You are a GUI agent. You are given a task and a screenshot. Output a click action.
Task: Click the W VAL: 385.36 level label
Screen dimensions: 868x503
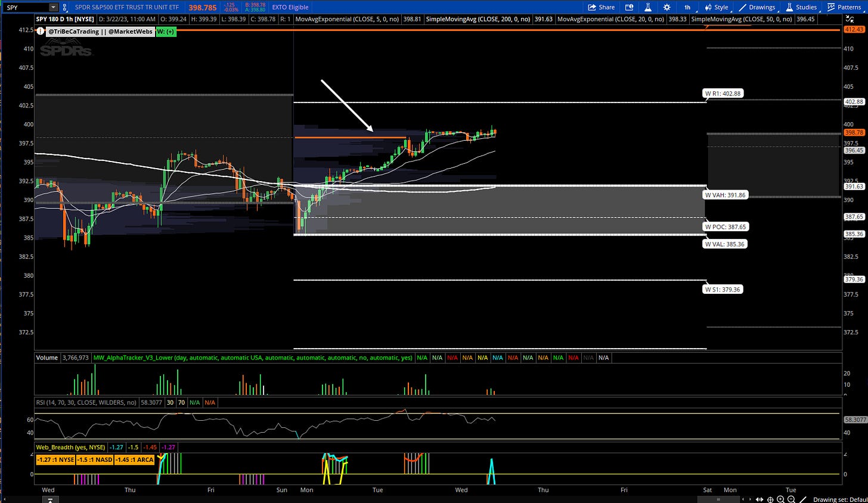[724, 244]
